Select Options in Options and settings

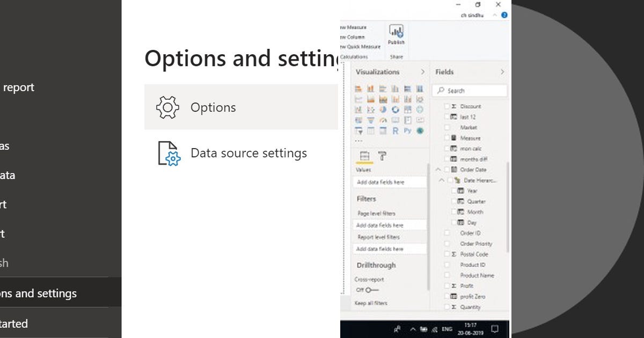click(x=213, y=107)
